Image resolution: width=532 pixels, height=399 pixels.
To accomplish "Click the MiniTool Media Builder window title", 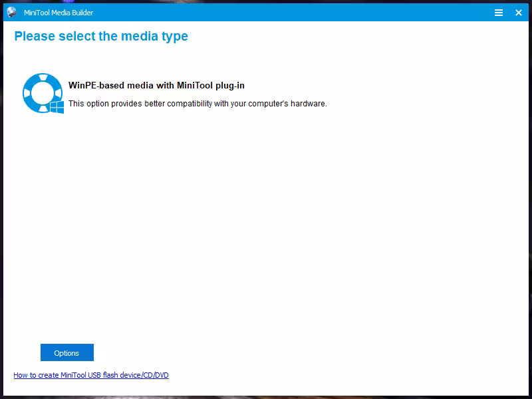I will (x=59, y=13).
